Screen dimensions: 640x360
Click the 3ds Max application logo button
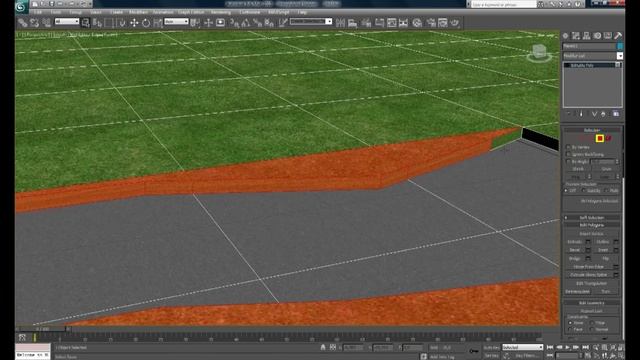[21, 6]
